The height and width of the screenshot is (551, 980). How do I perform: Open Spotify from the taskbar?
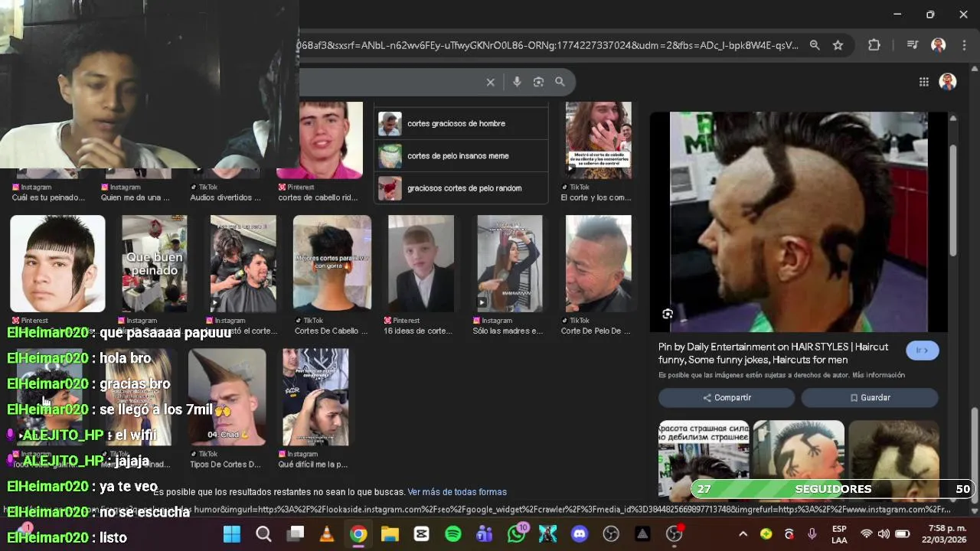(x=453, y=534)
